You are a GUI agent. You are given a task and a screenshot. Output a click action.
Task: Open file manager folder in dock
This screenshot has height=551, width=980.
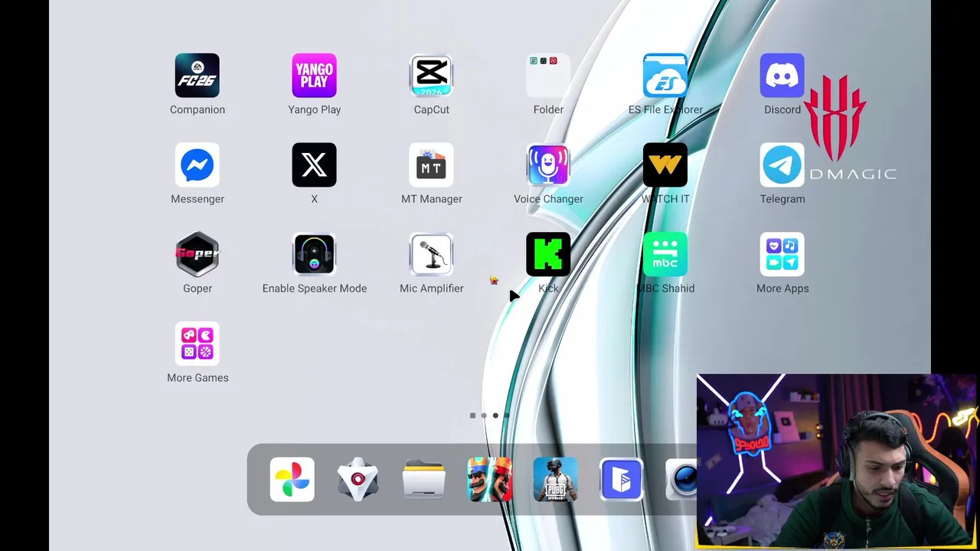point(423,480)
